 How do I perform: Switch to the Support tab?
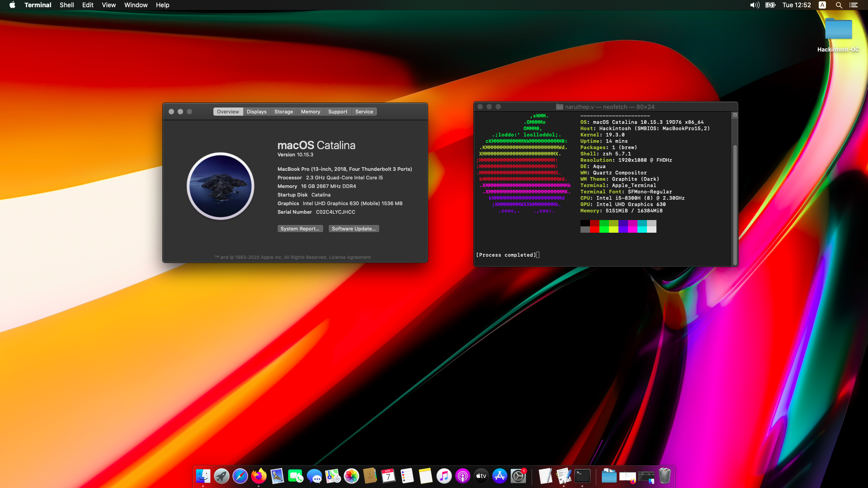tap(338, 112)
